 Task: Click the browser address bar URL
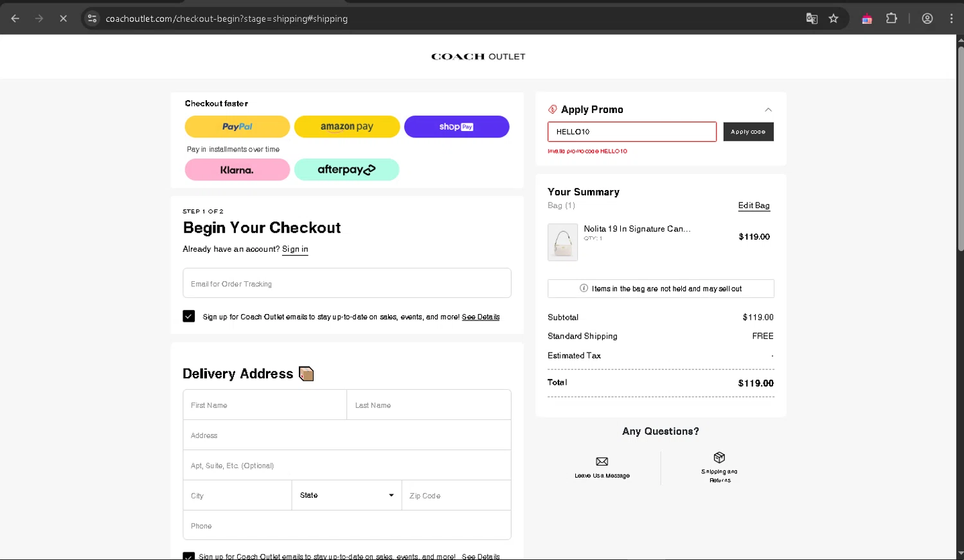(227, 19)
